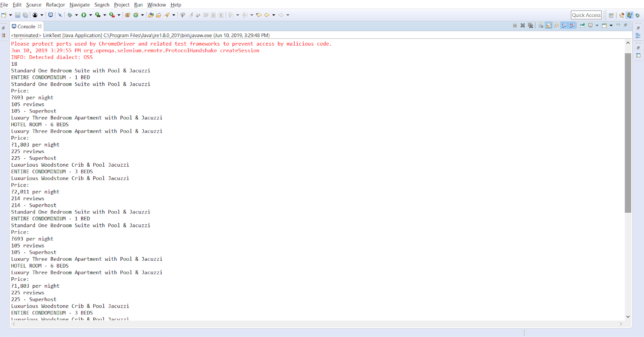Click the Open Console icon
The image size is (644, 337).
click(x=604, y=25)
